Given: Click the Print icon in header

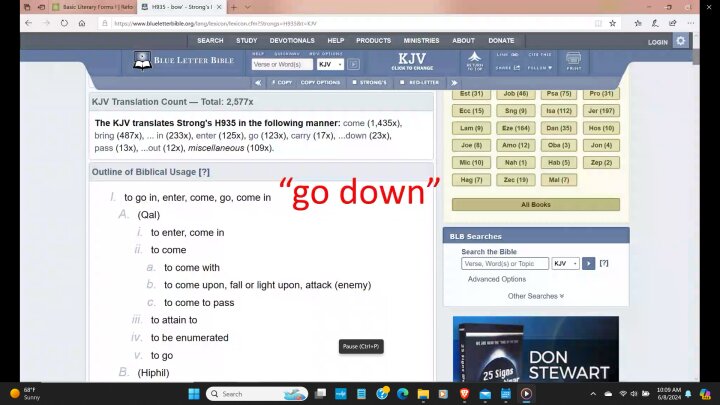Looking at the screenshot, I should click(x=574, y=61).
